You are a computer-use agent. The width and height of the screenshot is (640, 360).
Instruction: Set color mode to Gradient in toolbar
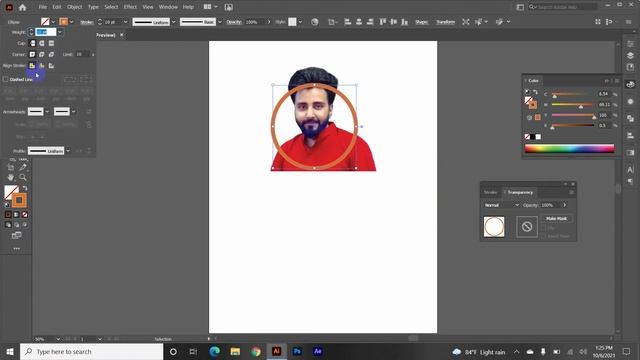[x=16, y=214]
